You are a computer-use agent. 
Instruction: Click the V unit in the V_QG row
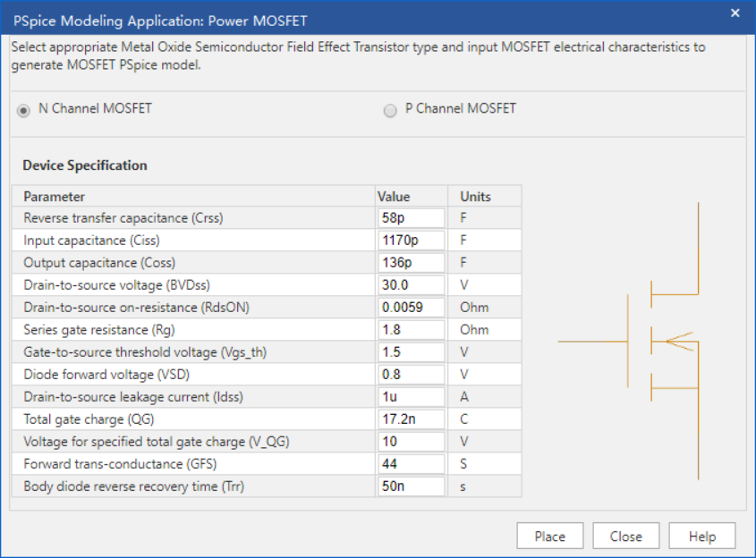click(463, 442)
